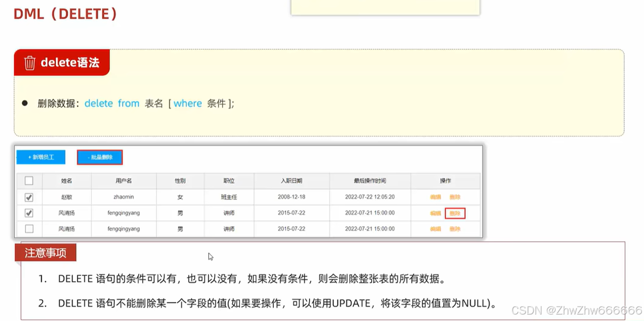
Task: Uncheck the checkbox for 赵敏's row
Action: coord(28,197)
